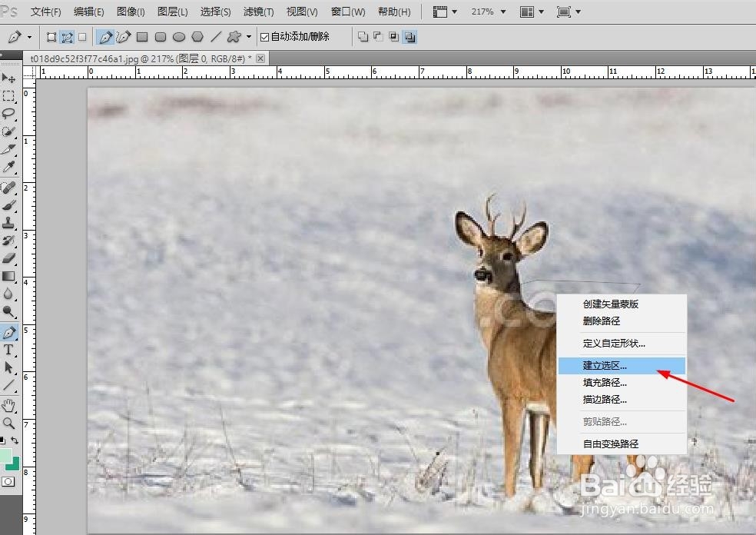The image size is (756, 535).
Task: Open 窗口(W) menu
Action: coord(348,12)
